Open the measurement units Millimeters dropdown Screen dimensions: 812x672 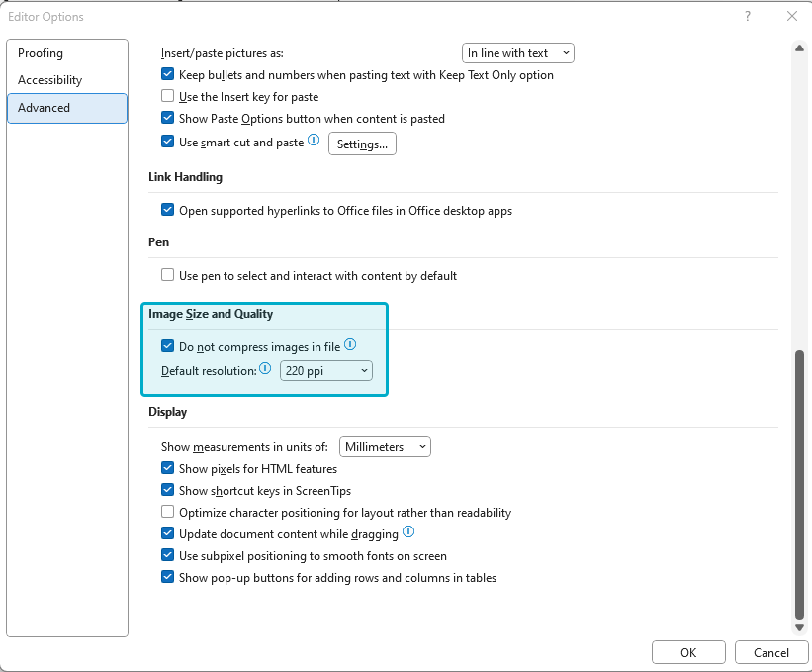pos(385,447)
